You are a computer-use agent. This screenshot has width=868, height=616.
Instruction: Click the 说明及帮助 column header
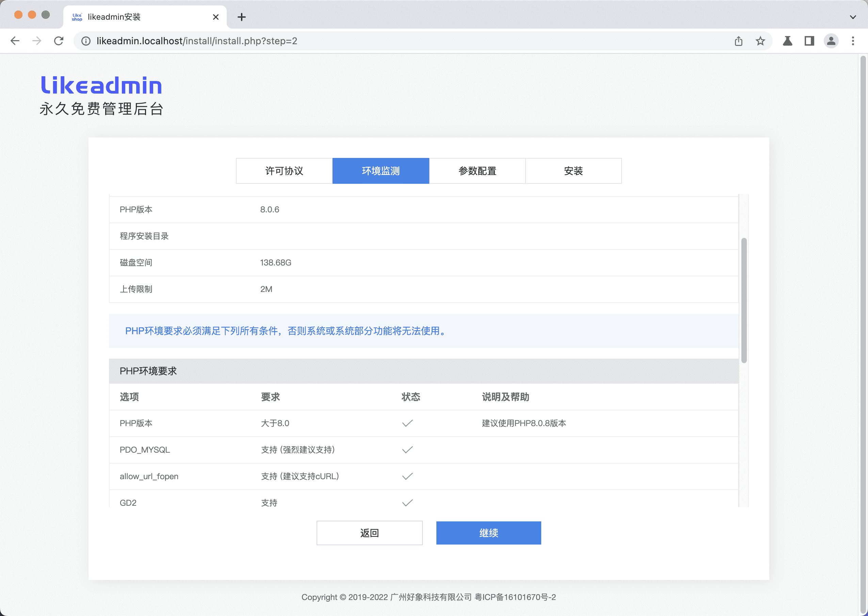coord(506,397)
